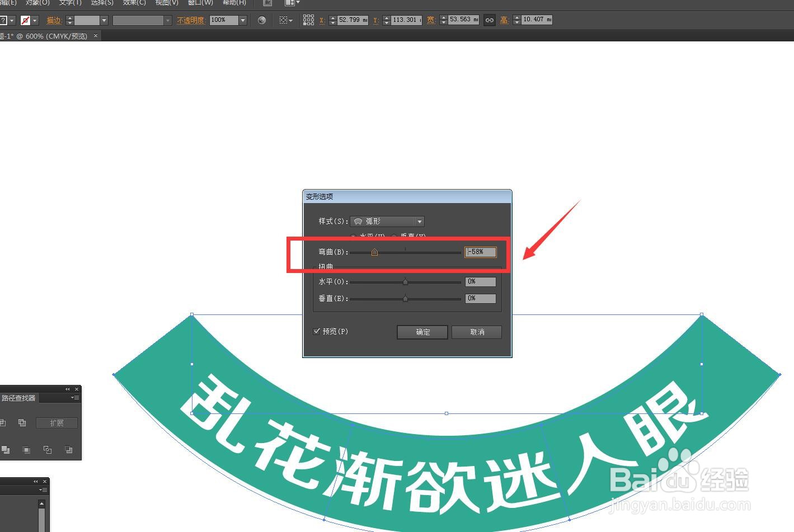Click the X value field 52.799

coord(353,20)
